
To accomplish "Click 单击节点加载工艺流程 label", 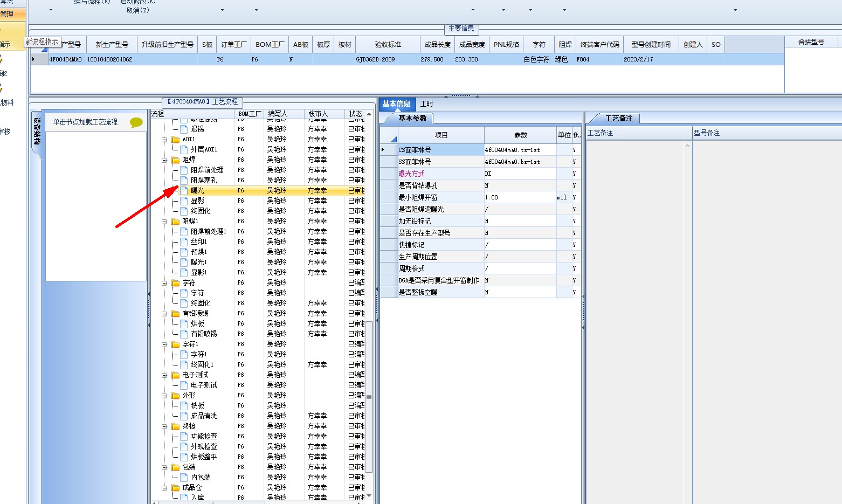I will tap(85, 122).
